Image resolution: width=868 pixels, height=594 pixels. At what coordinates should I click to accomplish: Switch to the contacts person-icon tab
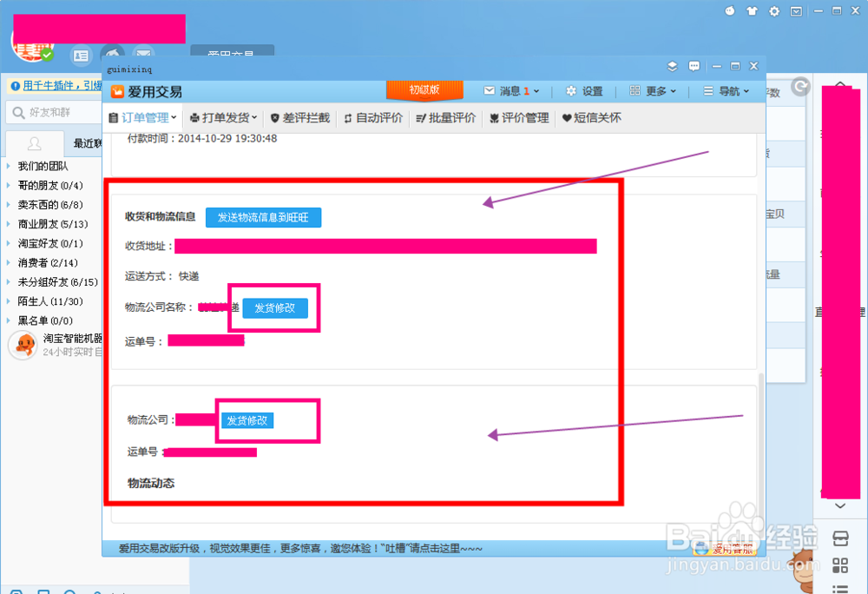tap(35, 144)
